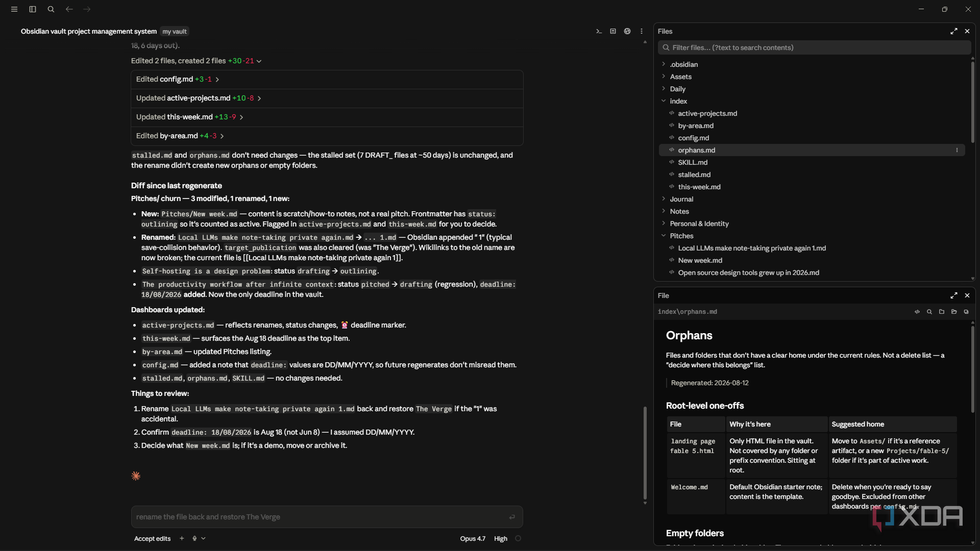Focus the Filter files search field
The width and height of the screenshot is (980, 551).
pyautogui.click(x=815, y=47)
